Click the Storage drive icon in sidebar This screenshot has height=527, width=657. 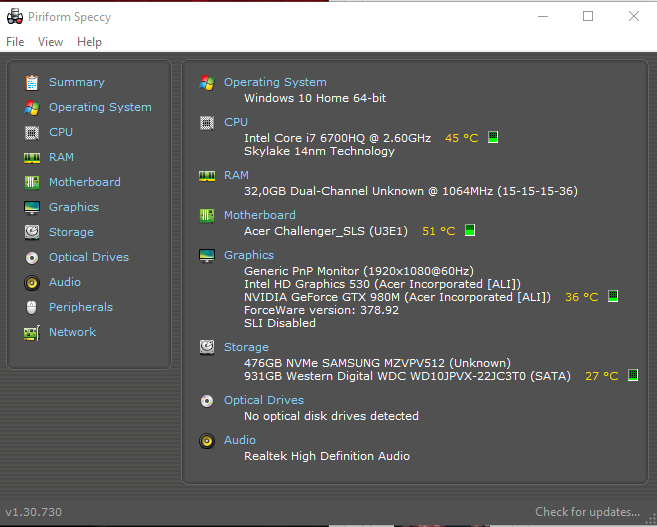(x=32, y=232)
